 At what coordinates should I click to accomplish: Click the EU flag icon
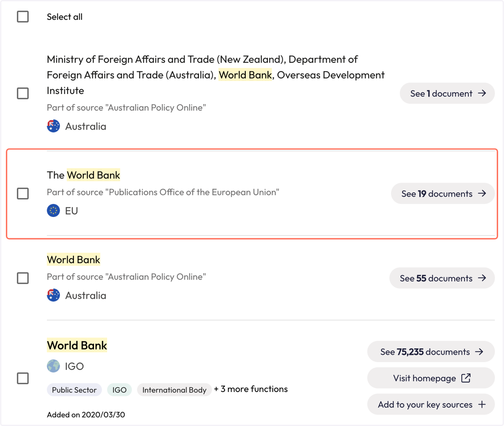tap(53, 211)
